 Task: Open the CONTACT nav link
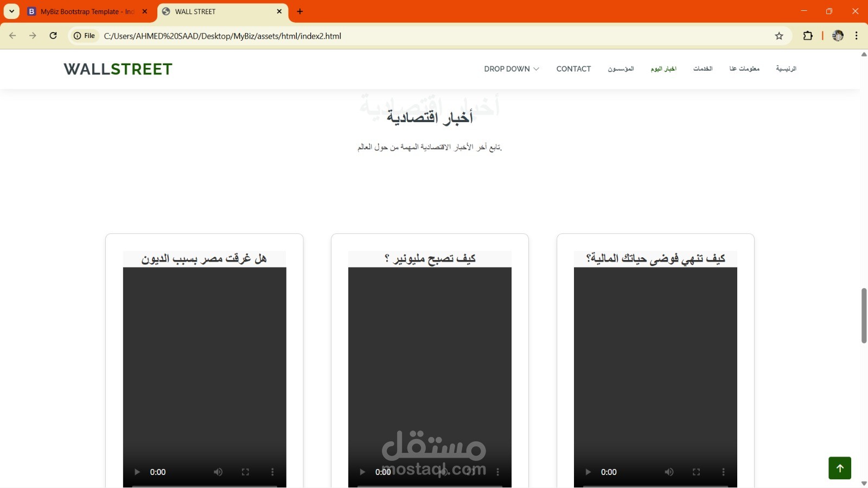pyautogui.click(x=573, y=69)
